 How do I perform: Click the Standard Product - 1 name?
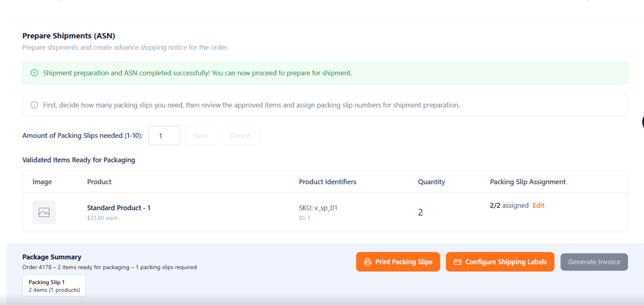(119, 208)
